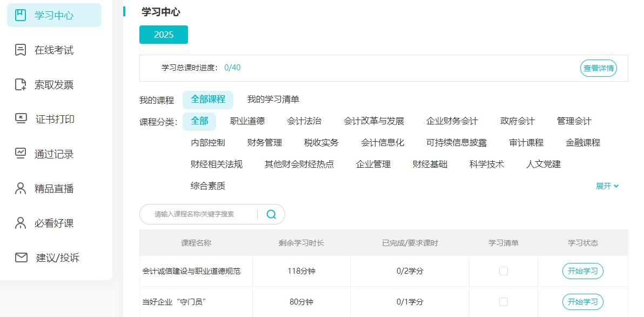Screen dimensions: 644x317
Task: Open the 通过记录 chart icon
Action: (x=21, y=154)
